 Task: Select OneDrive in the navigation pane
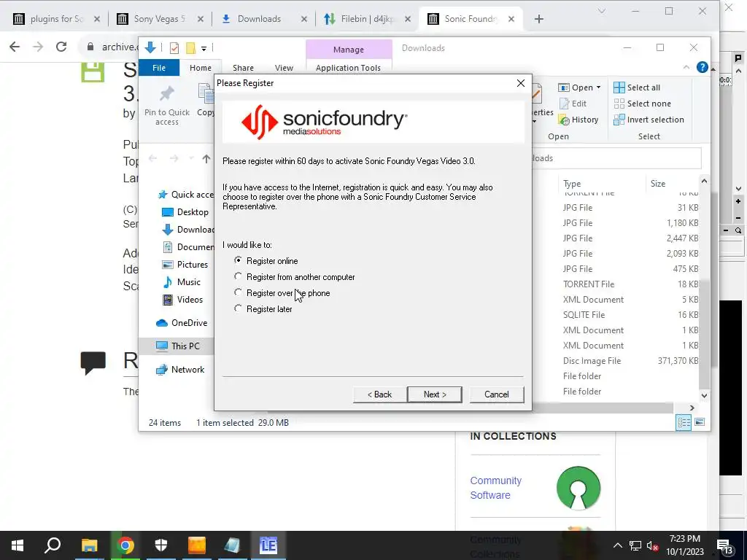coord(182,323)
